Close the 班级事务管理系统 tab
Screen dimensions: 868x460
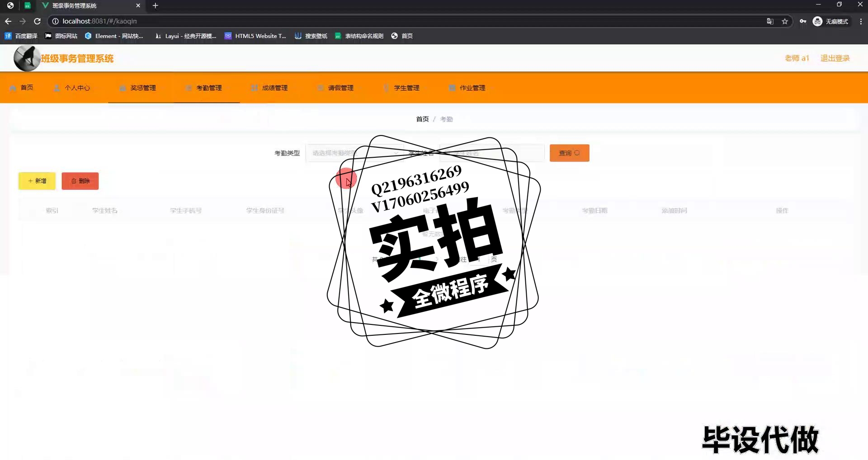tap(138, 5)
